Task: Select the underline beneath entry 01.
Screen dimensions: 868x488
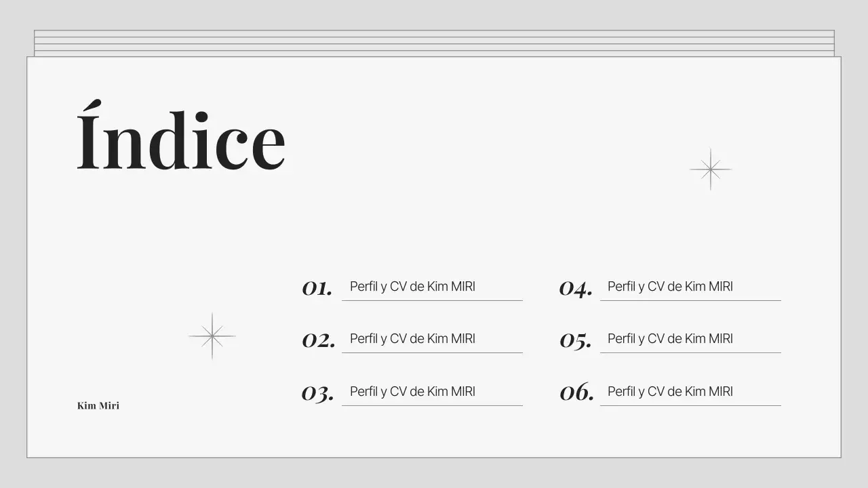Action: point(432,300)
